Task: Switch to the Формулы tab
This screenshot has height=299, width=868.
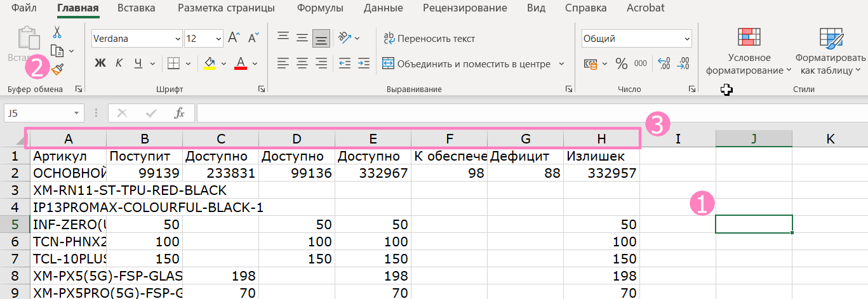Action: (x=319, y=8)
